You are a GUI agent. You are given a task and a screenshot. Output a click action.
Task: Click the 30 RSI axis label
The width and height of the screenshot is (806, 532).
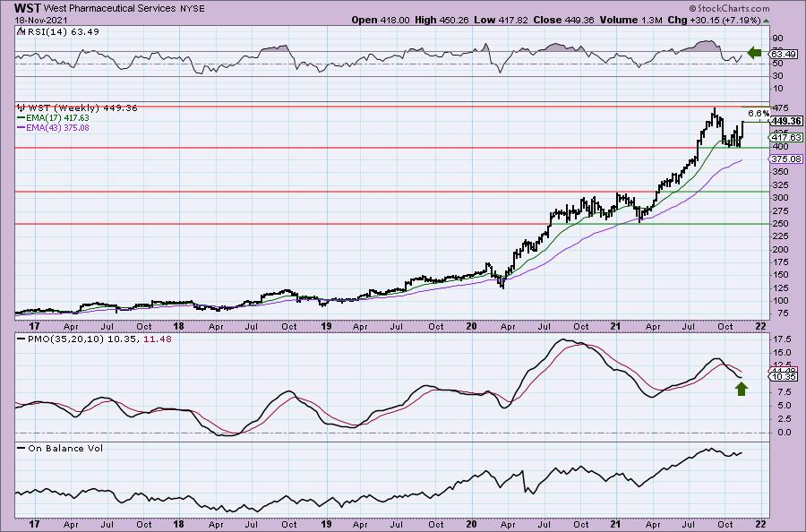777,76
